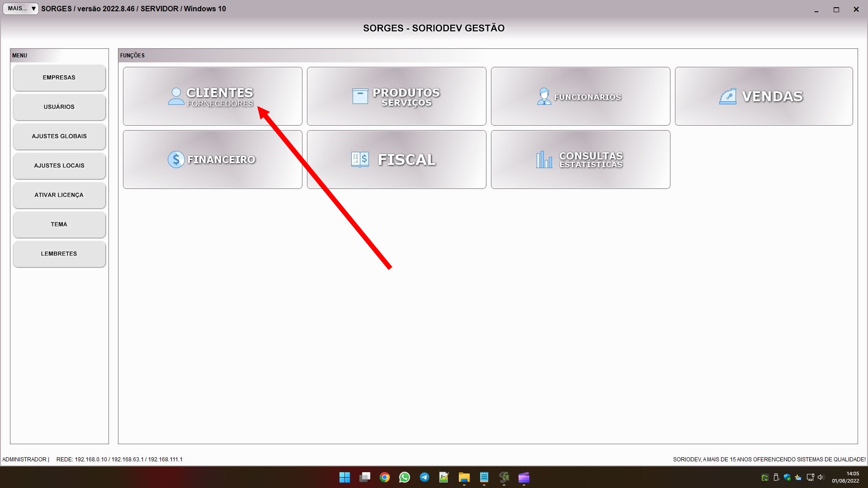
Task: Open Vendas cash register icon
Action: click(x=728, y=96)
